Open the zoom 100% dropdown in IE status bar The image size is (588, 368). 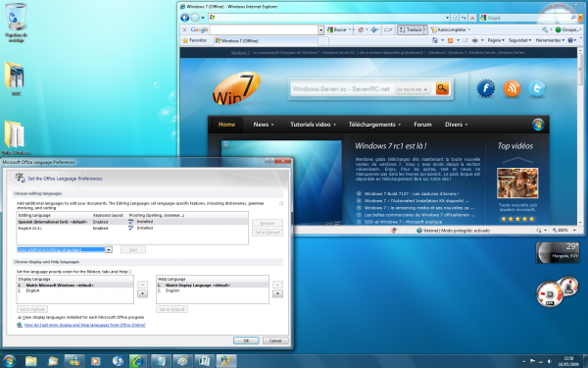574,231
